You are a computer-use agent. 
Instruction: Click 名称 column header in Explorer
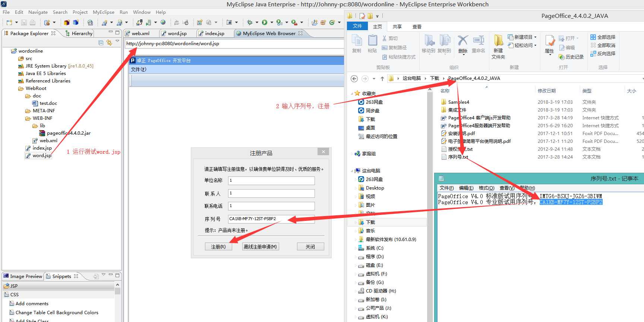click(445, 91)
